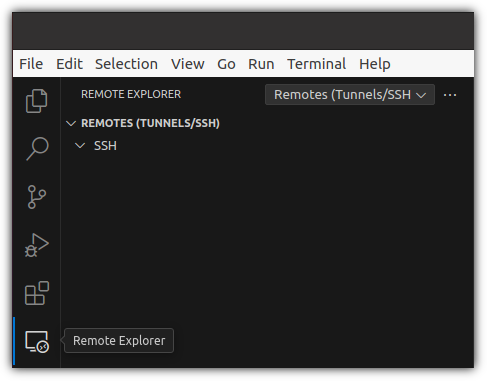Open the View menu
Image resolution: width=487 pixels, height=381 pixels.
pyautogui.click(x=188, y=64)
